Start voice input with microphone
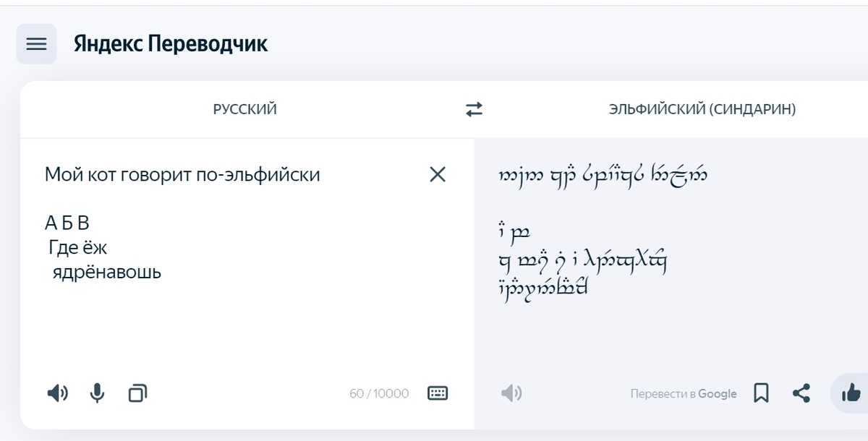Screen dimensions: 868x441 pyautogui.click(x=97, y=393)
